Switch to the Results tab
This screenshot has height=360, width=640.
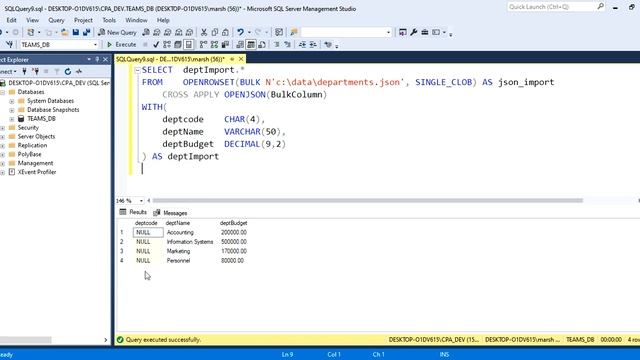(133, 212)
